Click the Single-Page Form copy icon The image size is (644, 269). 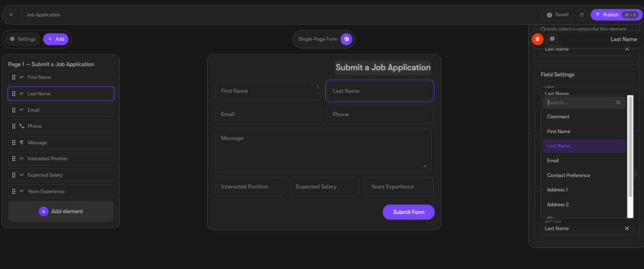click(347, 39)
